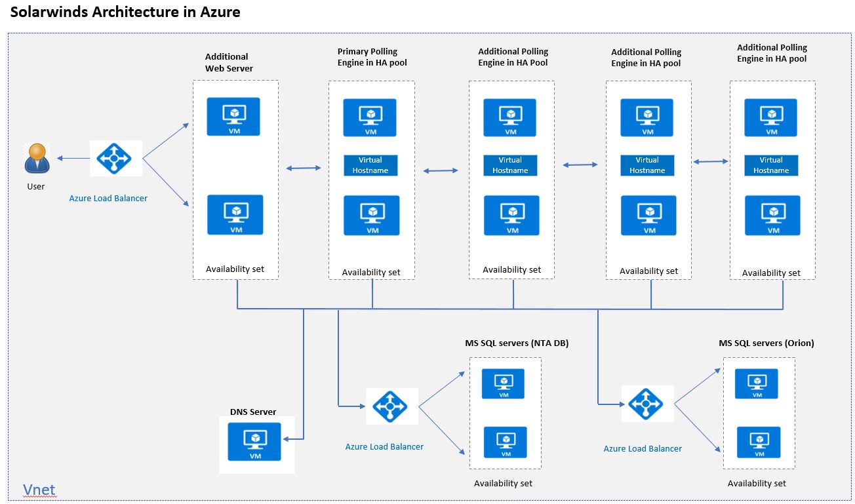Screen dimensions: 855x504
Task: Select the Availability set text under MS SQL servers (NTA DB)
Action: 503,483
